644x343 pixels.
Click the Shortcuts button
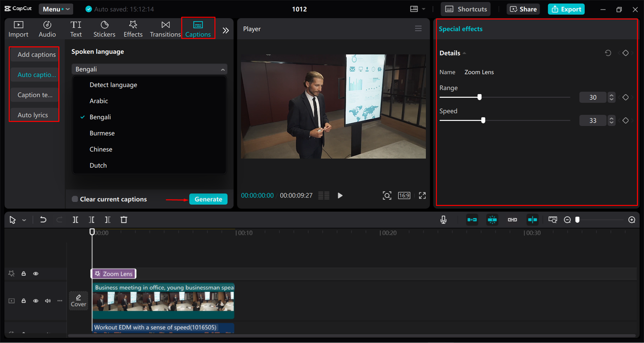[x=466, y=9]
